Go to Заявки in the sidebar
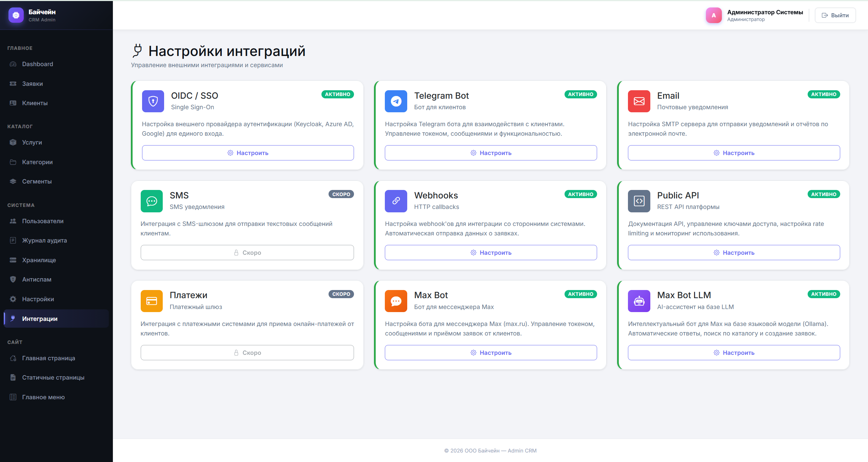The image size is (868, 462). pyautogui.click(x=32, y=84)
